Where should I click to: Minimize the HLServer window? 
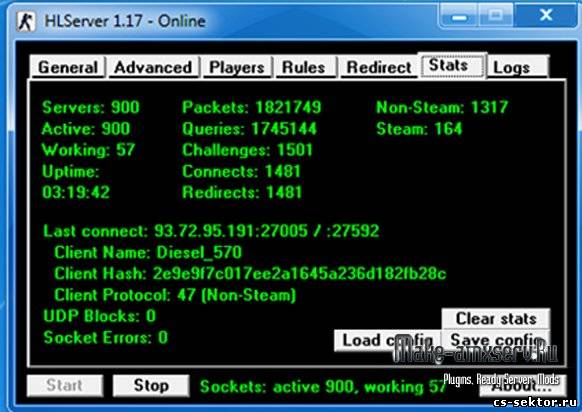coord(460,16)
